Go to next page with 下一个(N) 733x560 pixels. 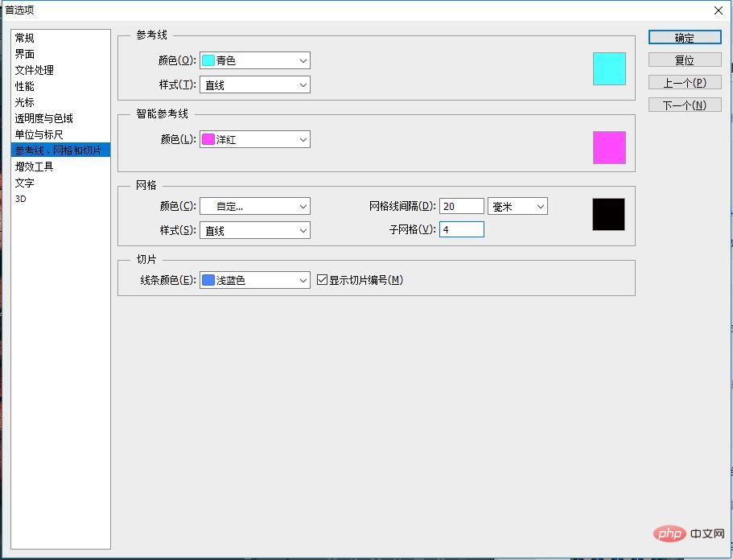(x=685, y=105)
